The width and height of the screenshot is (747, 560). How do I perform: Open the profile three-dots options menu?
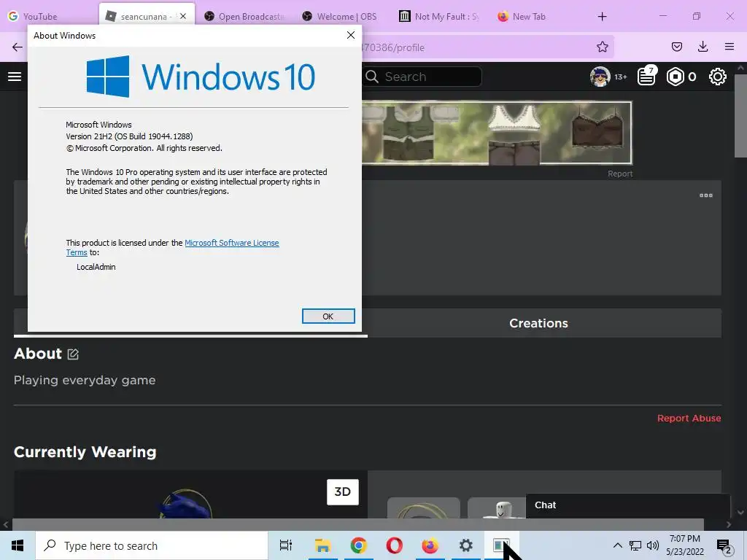coord(706,195)
